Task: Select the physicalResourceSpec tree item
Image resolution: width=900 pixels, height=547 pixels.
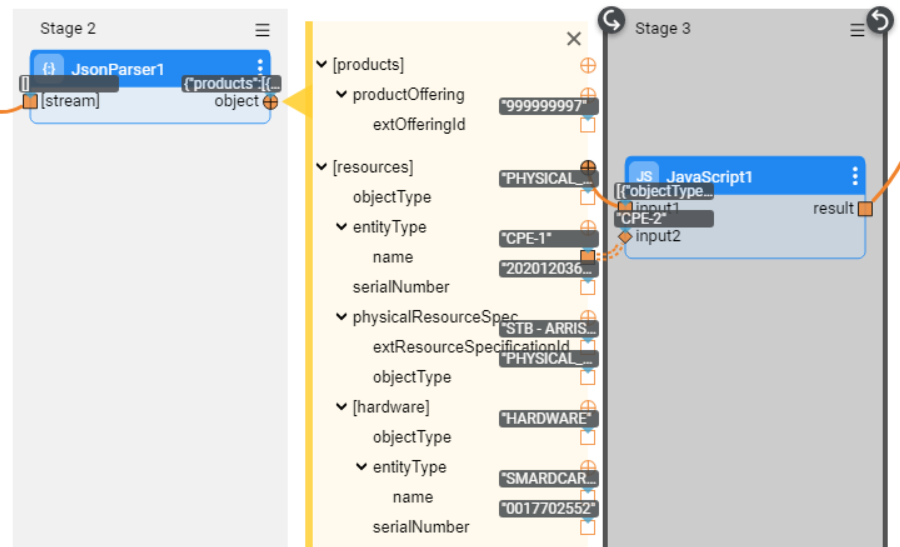Action: pos(435,317)
